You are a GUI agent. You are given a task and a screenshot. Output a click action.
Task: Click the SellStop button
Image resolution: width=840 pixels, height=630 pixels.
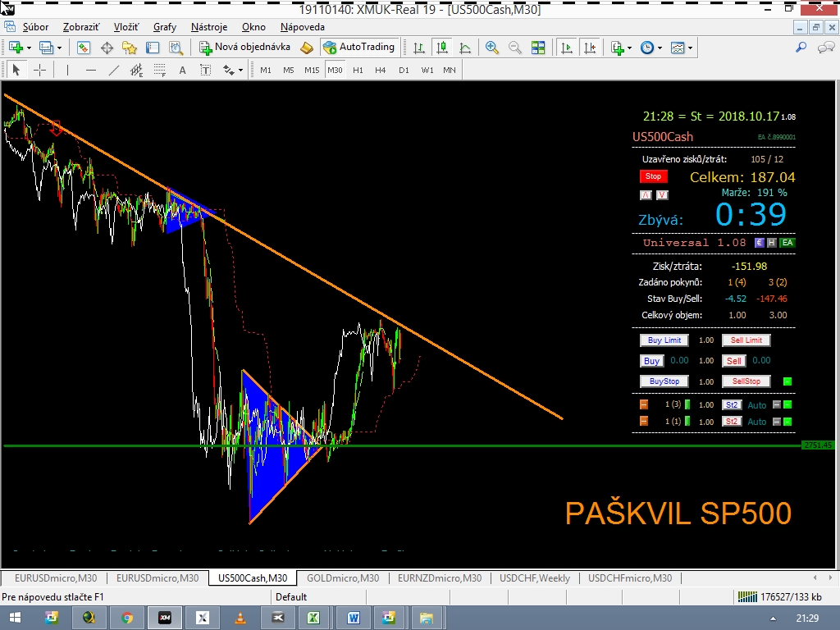[x=746, y=381]
